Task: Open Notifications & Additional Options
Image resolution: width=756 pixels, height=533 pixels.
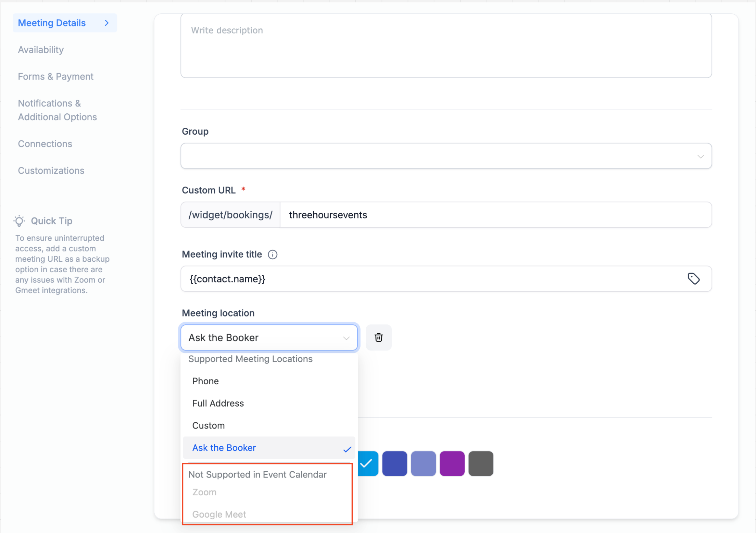Action: [x=57, y=110]
